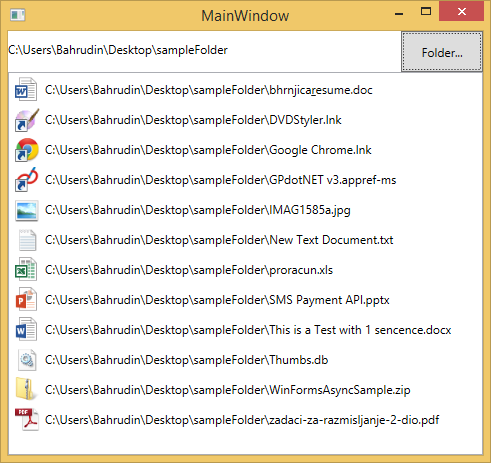Click the Word icon for bhrnjicaresume.doc

pos(26,89)
